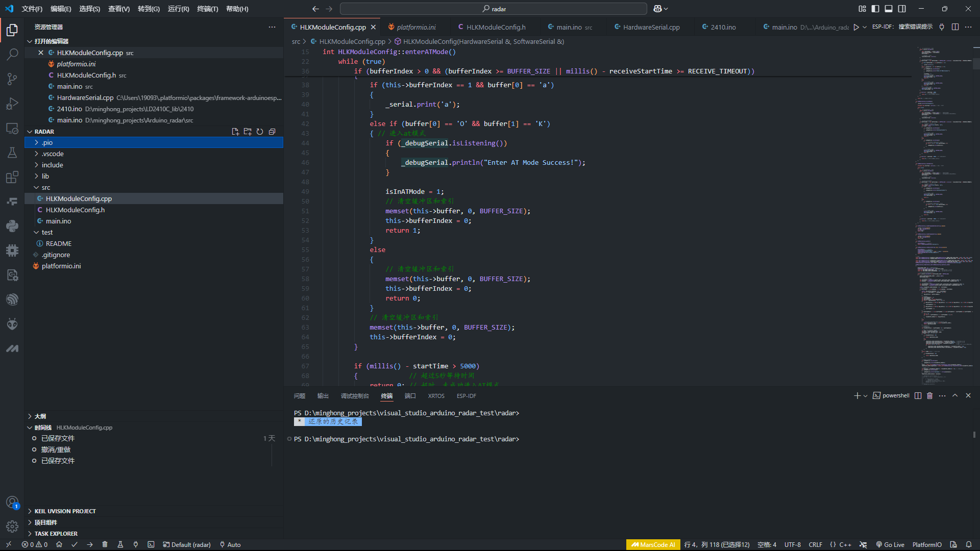Open the Extensions view icon
980x551 pixels.
pos(12,177)
